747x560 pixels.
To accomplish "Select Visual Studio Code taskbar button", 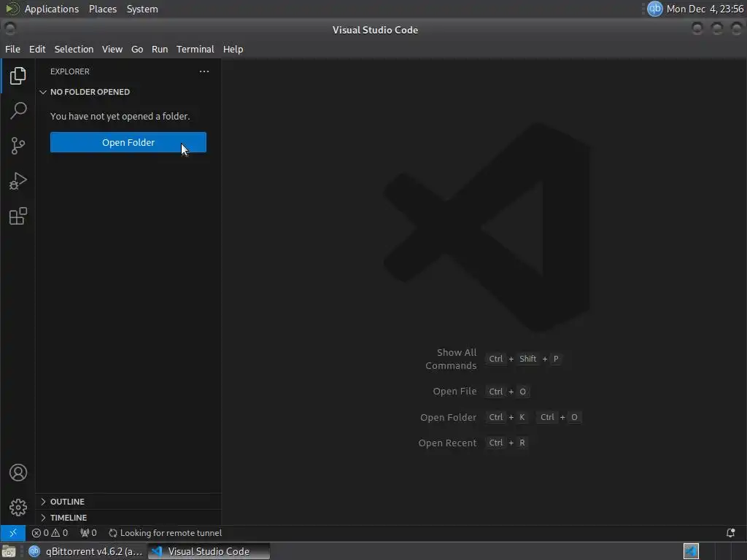I will click(x=209, y=551).
